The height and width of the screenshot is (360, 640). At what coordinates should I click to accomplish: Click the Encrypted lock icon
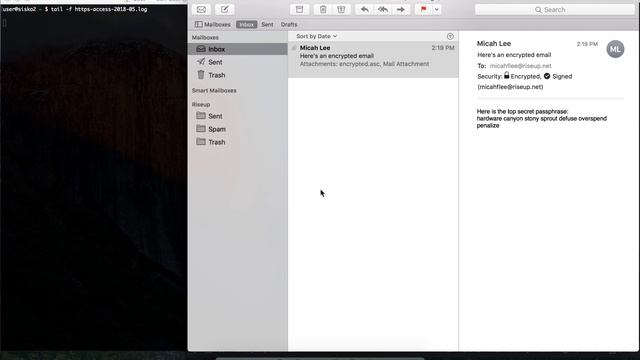point(507,75)
